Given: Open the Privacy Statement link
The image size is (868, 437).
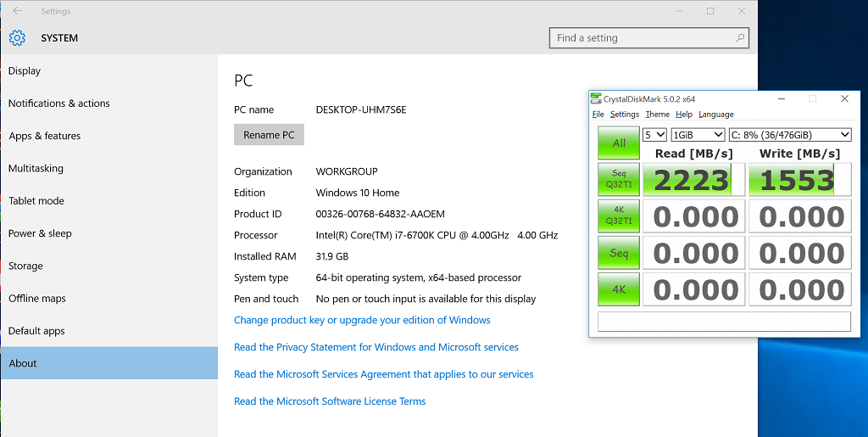Looking at the screenshot, I should pos(376,347).
